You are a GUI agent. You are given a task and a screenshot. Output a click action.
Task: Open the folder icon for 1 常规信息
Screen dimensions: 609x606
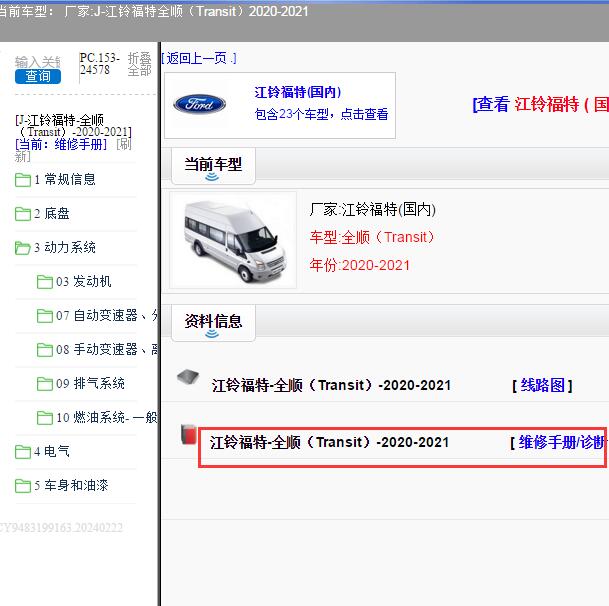(x=23, y=180)
